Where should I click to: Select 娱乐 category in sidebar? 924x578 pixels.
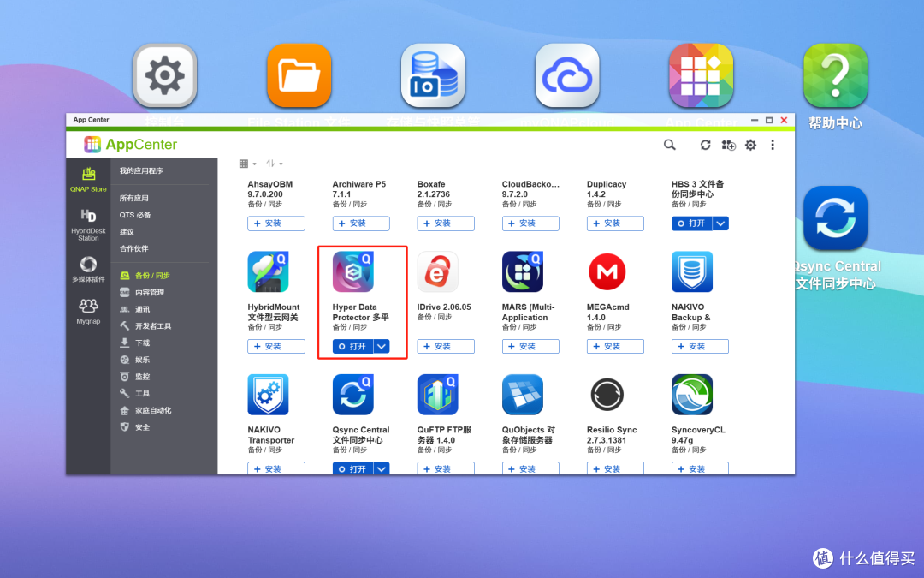[x=143, y=360]
